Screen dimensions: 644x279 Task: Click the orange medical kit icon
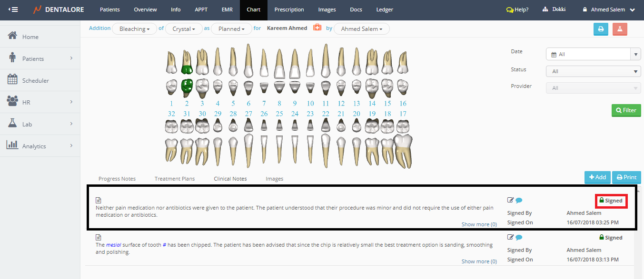317,28
